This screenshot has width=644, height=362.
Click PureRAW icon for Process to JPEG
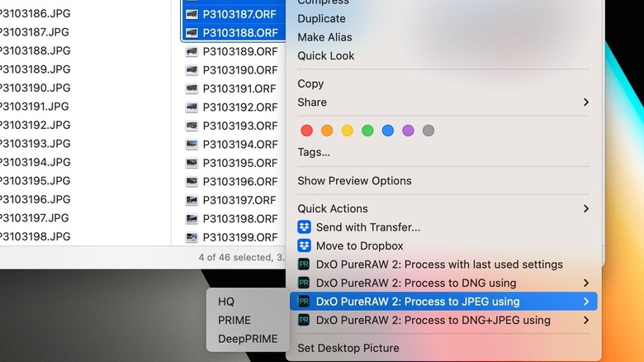coord(304,302)
